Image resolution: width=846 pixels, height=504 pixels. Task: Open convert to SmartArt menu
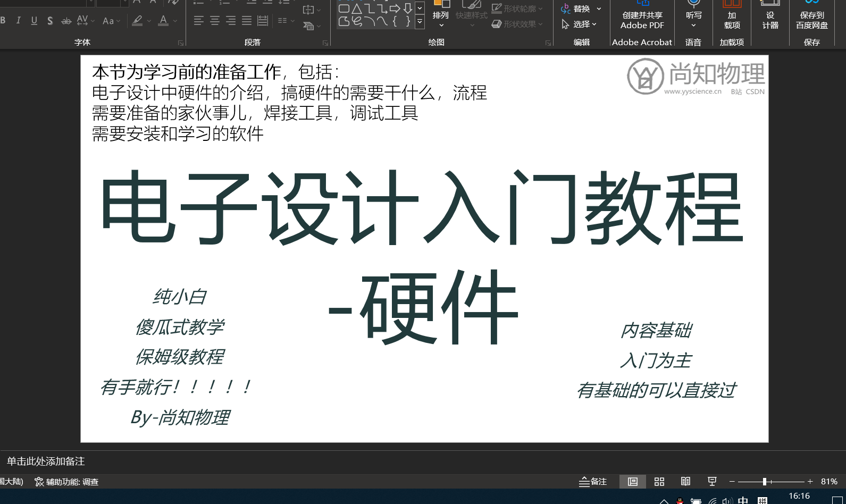click(x=312, y=26)
